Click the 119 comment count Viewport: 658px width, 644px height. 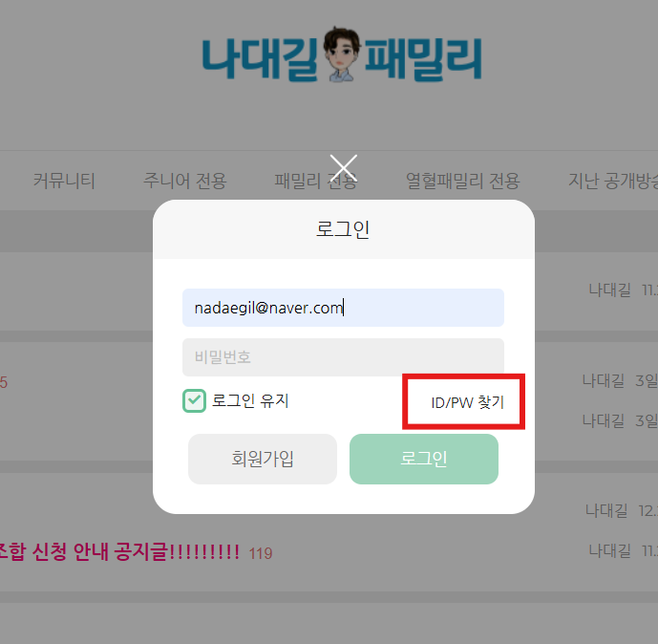point(261,553)
